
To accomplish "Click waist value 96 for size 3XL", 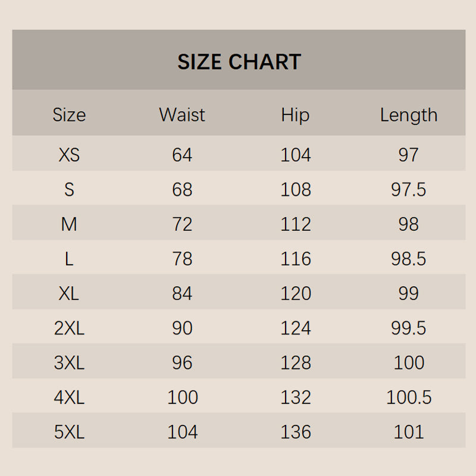I will (x=182, y=362).
